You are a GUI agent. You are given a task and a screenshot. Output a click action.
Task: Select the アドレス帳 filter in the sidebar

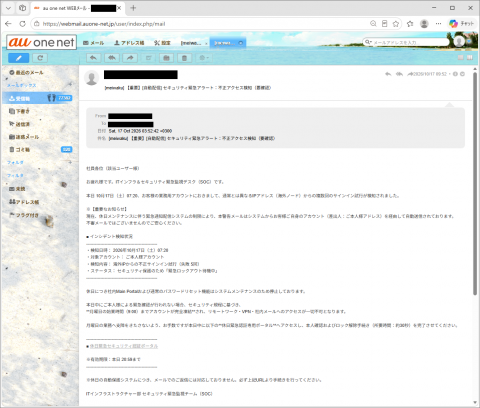24,202
